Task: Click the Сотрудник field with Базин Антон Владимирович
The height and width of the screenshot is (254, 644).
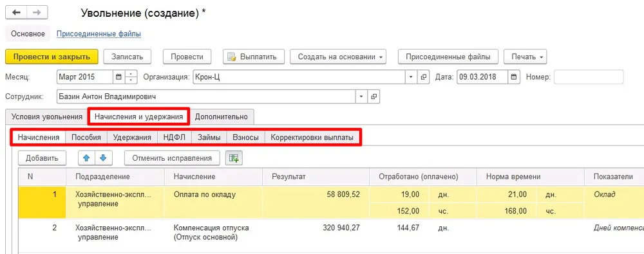Action: pos(206,96)
